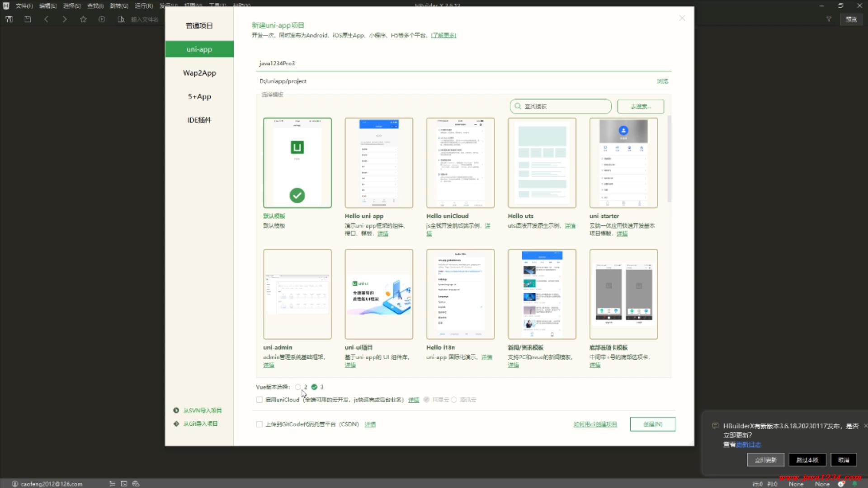Open the 文件(F) menu
Image resolution: width=868 pixels, height=488 pixels.
pos(24,6)
